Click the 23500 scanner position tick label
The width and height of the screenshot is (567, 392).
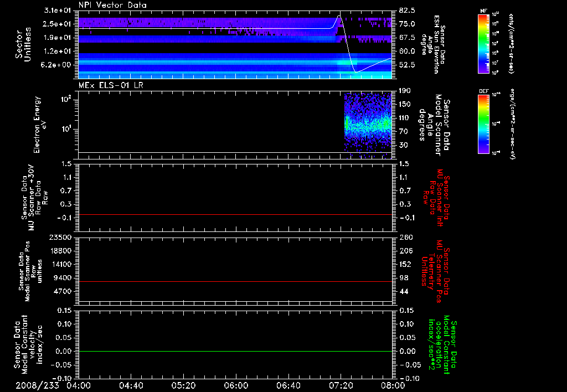(x=60, y=237)
